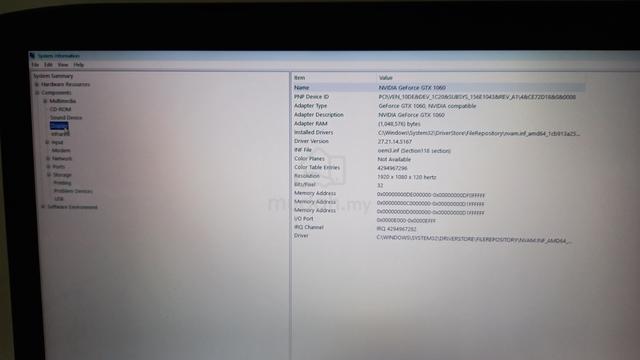Expand the Hardware Resources node

[x=37, y=84]
